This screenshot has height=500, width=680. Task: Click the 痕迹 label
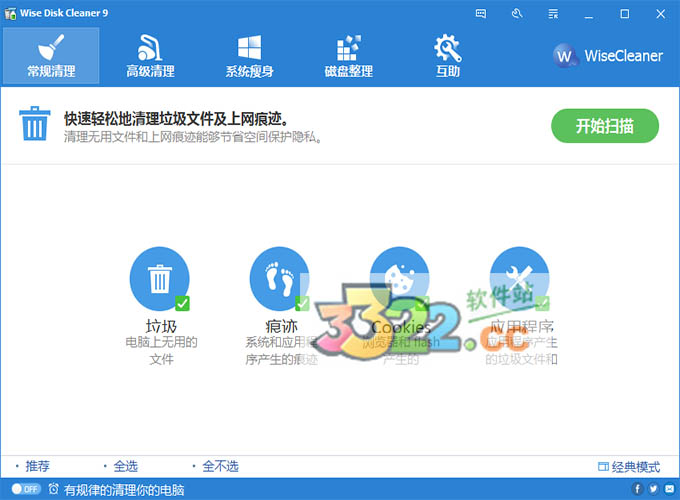click(281, 326)
